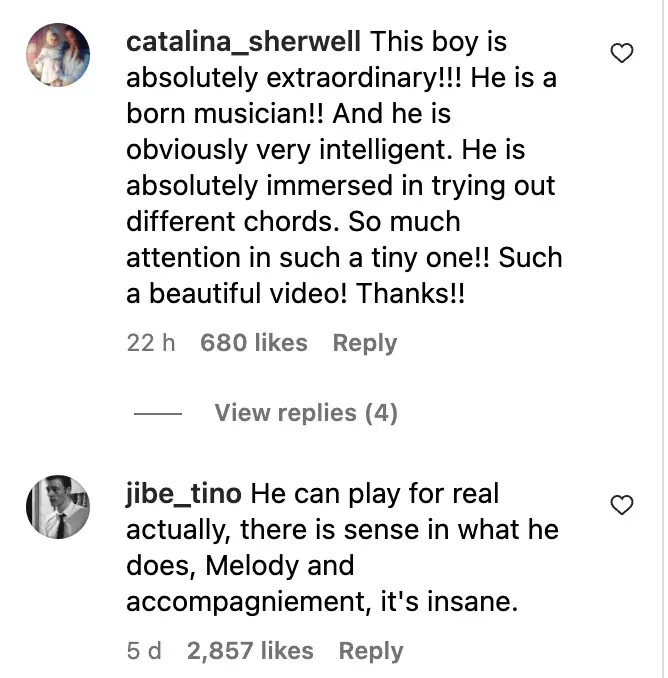
Task: Reply to jibe_tino's comment
Action: [370, 651]
